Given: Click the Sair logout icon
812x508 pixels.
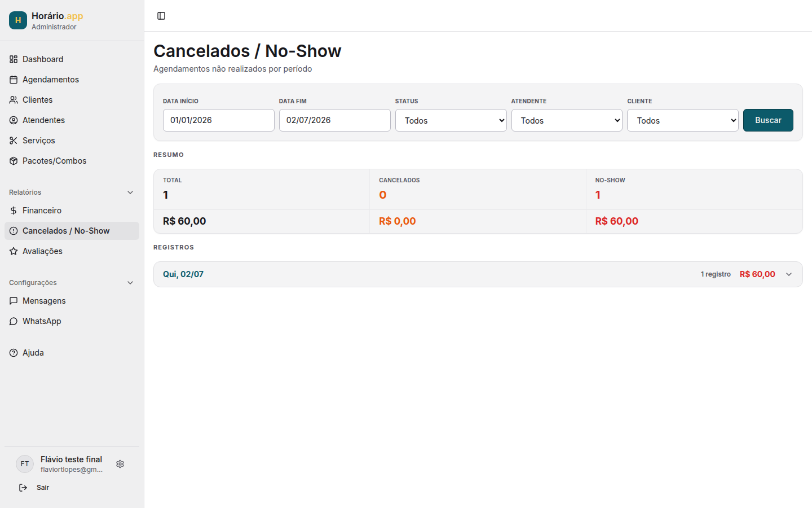Looking at the screenshot, I should point(23,488).
